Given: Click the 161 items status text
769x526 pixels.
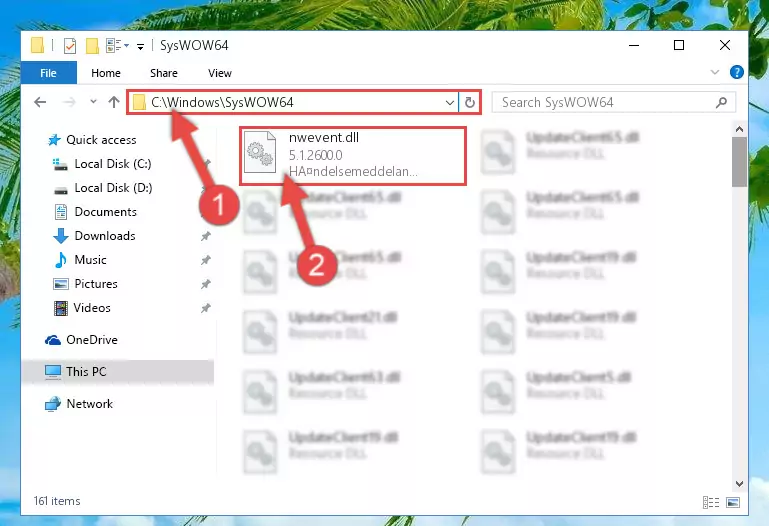Looking at the screenshot, I should (57, 501).
